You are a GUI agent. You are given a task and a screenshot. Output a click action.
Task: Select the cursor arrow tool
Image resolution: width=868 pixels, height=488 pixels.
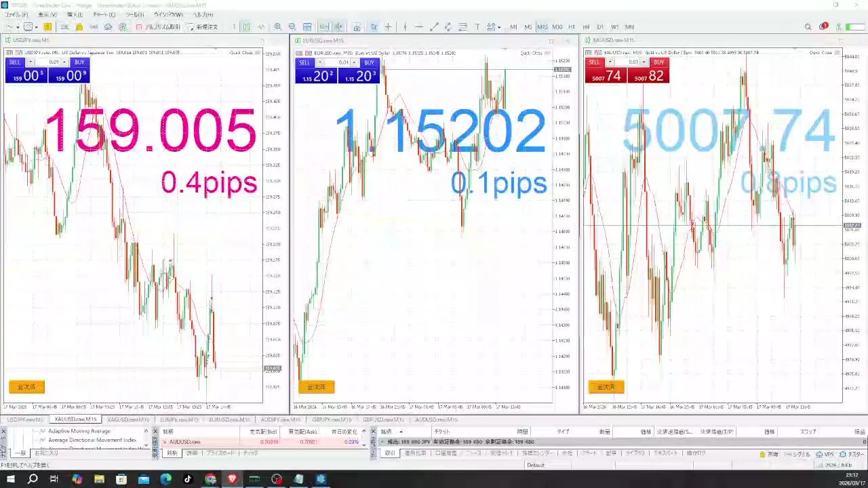(374, 27)
